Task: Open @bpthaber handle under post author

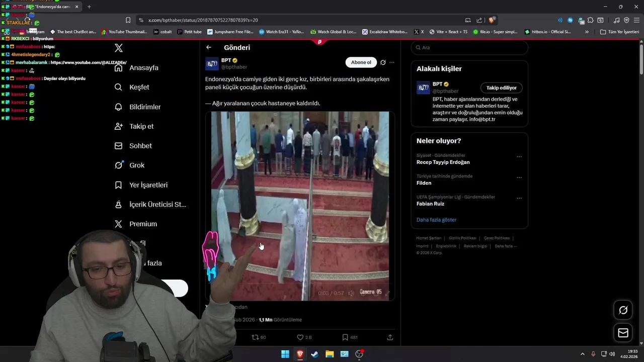Action: [x=234, y=67]
